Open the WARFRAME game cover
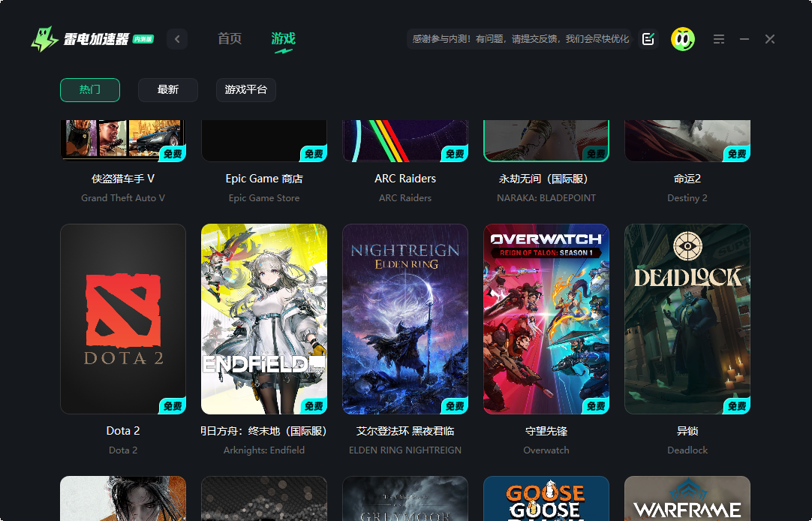Screen dimensions: 812x521 (x=687, y=498)
